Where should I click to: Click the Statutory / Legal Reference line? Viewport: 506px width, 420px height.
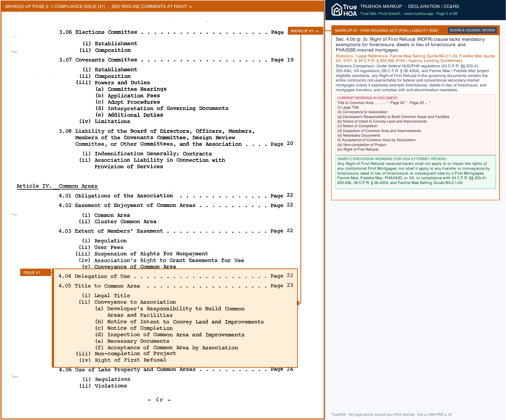point(415,58)
